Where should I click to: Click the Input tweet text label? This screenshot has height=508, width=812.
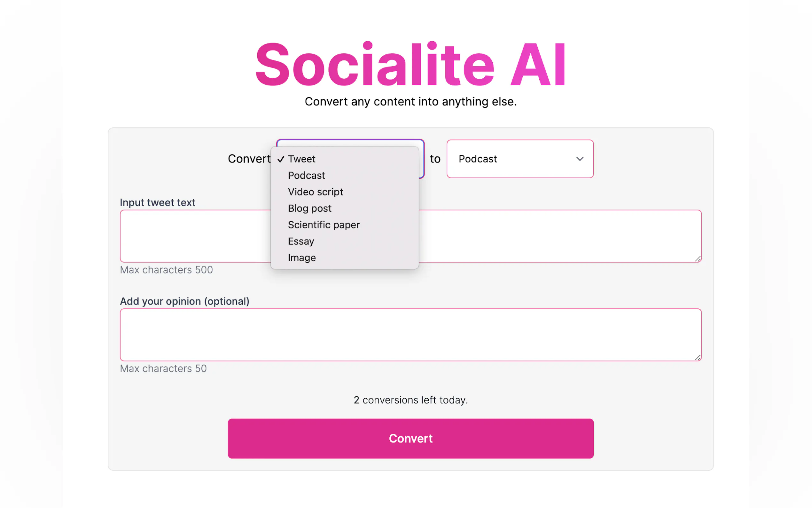click(157, 202)
